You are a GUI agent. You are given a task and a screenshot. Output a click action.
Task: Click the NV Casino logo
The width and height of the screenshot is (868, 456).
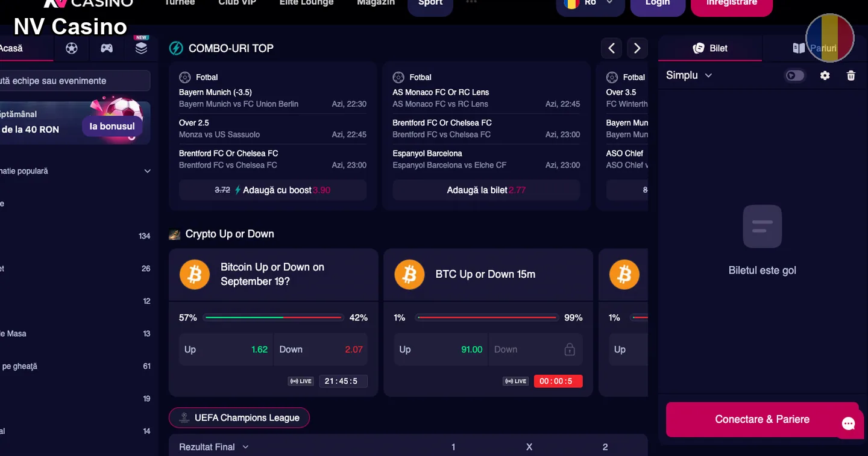point(88,3)
